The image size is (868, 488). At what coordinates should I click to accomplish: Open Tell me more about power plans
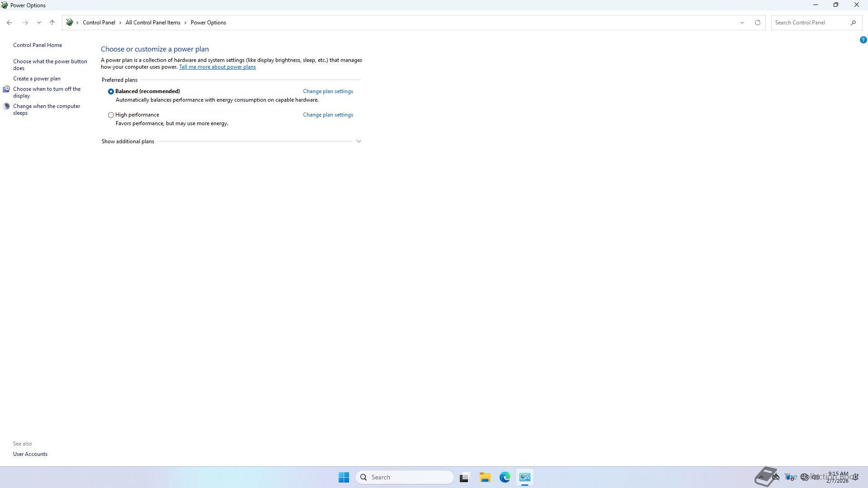point(217,67)
